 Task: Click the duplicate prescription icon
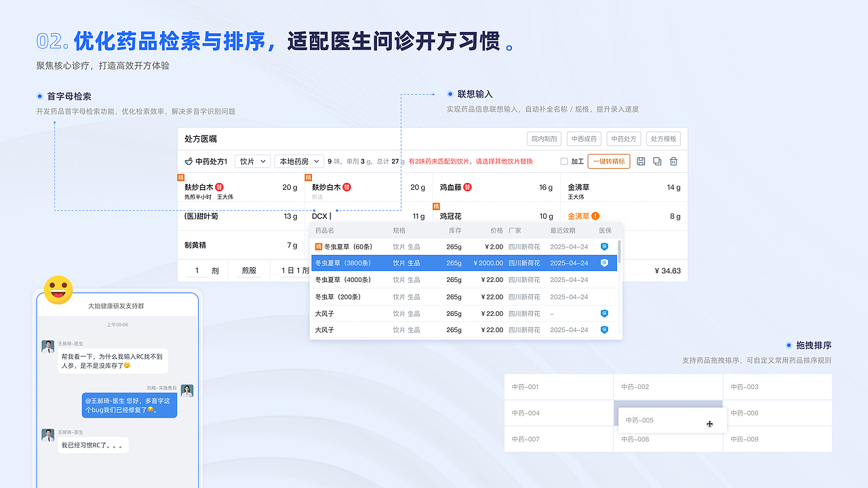point(657,161)
